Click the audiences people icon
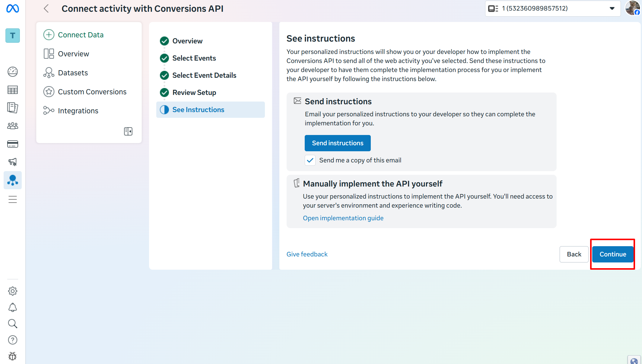 coord(13,126)
